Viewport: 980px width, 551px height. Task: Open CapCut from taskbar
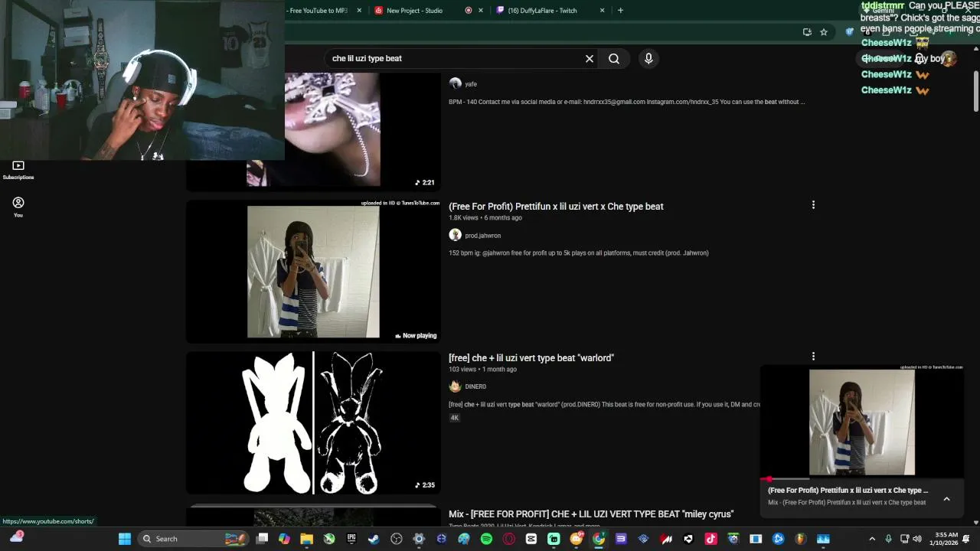(x=531, y=539)
